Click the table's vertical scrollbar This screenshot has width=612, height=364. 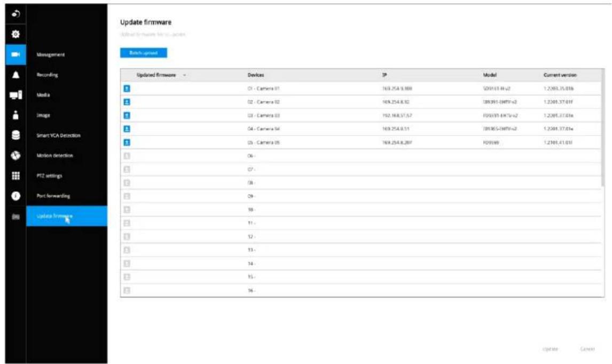(x=603, y=129)
